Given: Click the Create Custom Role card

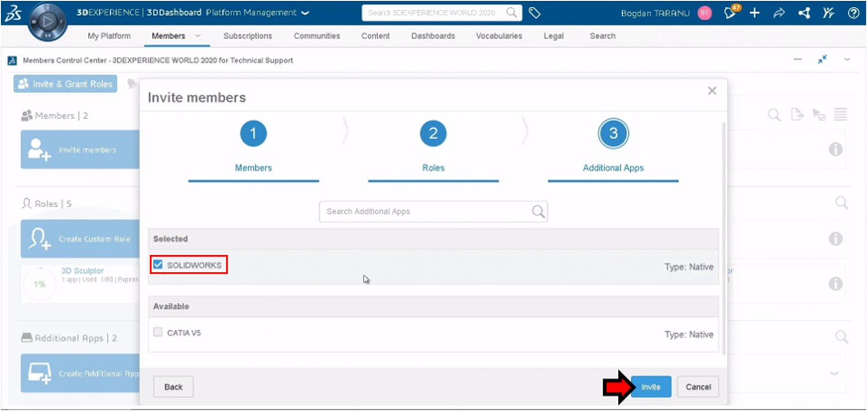Looking at the screenshot, I should tap(80, 239).
